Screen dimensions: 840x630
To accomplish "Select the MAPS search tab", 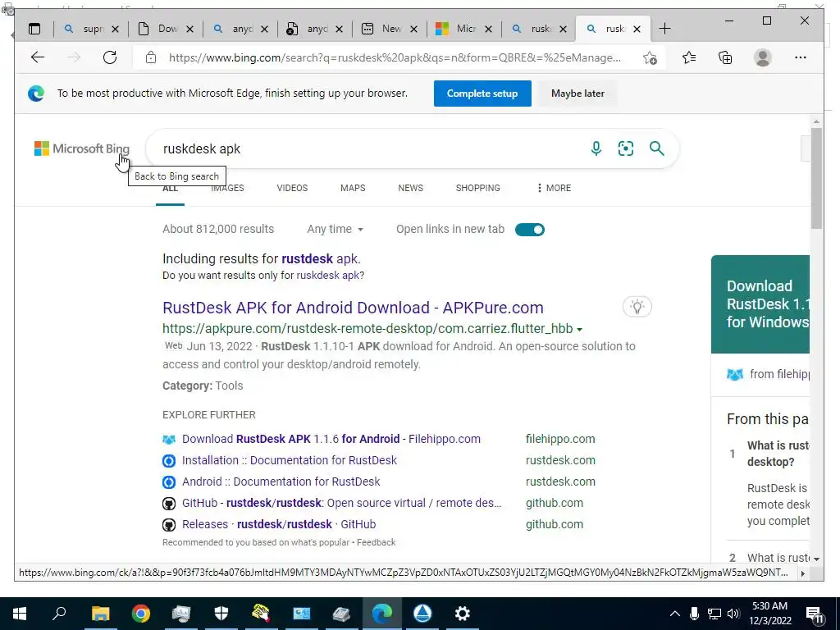I will click(x=353, y=188).
